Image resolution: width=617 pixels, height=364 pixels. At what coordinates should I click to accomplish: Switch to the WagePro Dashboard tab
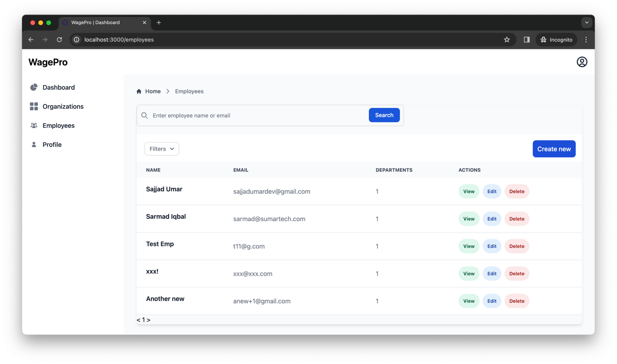point(95,22)
